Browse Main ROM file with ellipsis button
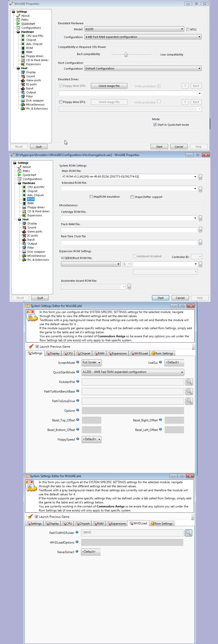This screenshot has width=218, height=644. [x=200, y=177]
